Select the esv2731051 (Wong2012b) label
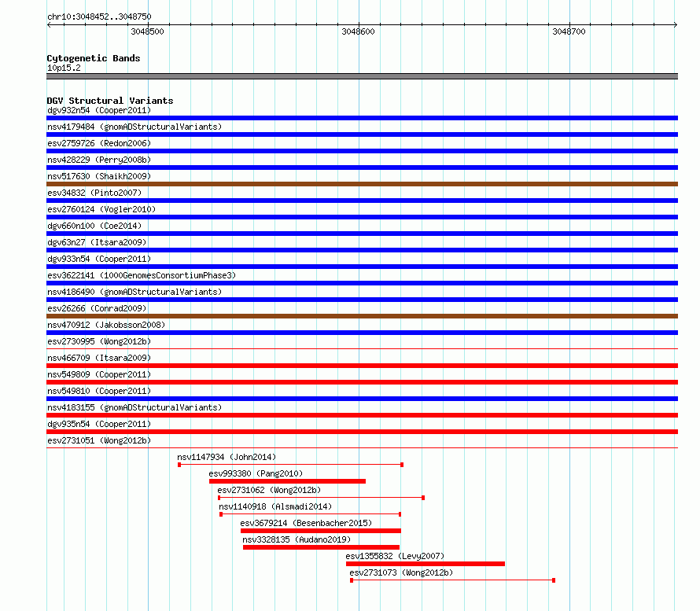The width and height of the screenshot is (700, 611). (99, 440)
